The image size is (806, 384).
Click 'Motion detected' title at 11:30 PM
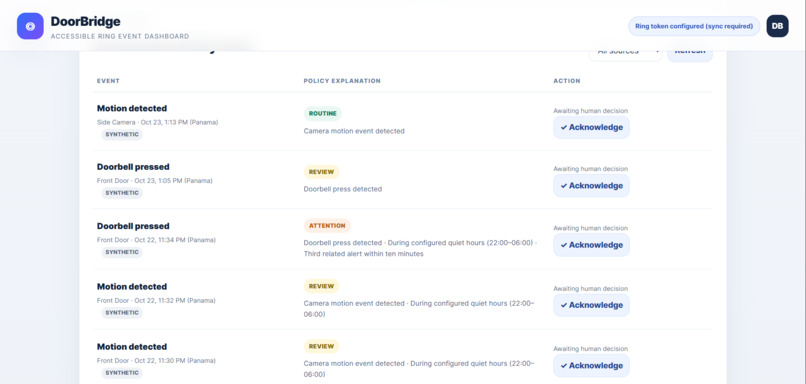click(132, 347)
